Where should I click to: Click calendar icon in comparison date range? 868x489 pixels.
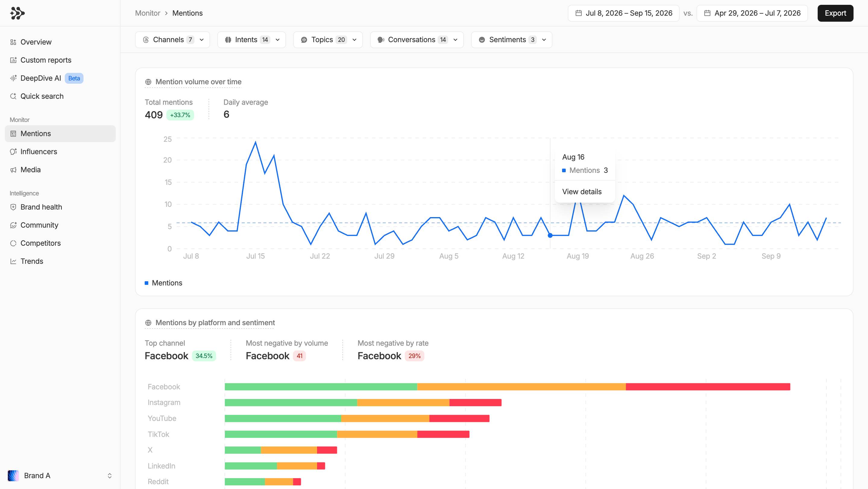[x=707, y=13]
